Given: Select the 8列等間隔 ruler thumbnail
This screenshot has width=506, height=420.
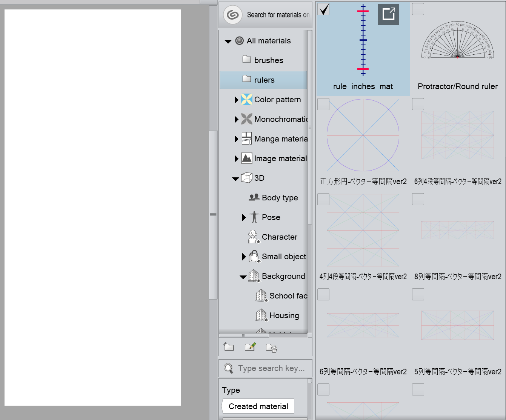Looking at the screenshot, I should point(458,230).
